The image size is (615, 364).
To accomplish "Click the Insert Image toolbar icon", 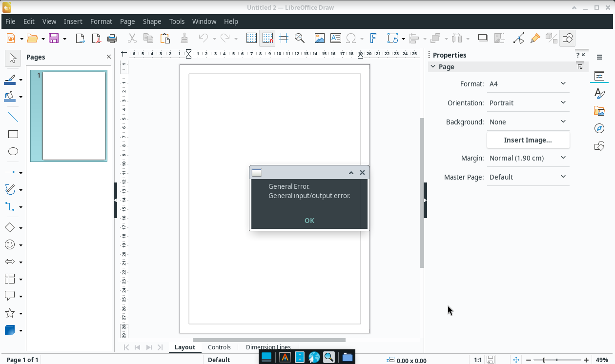I will coord(319,38).
